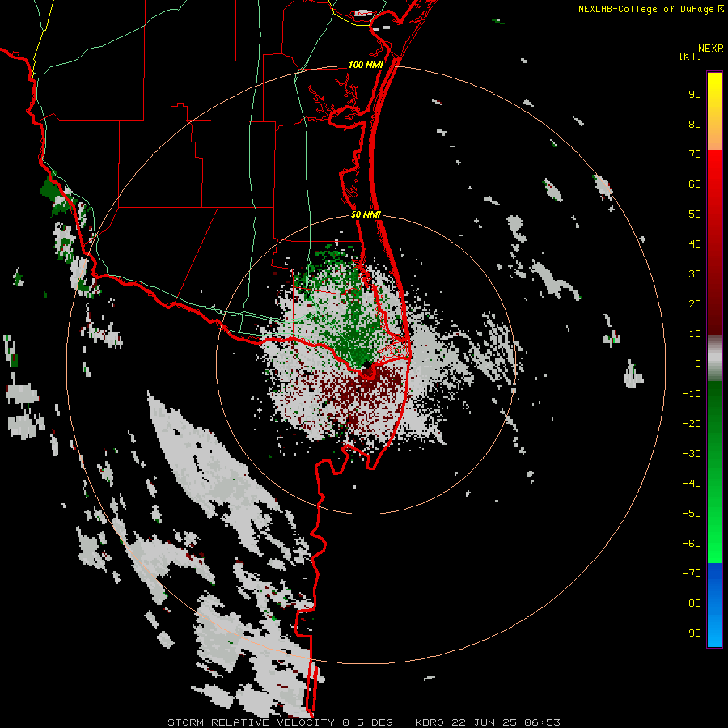Click the 40 value on the velocity scale
Image resolution: width=728 pixels, height=728 pixels.
pos(695,244)
